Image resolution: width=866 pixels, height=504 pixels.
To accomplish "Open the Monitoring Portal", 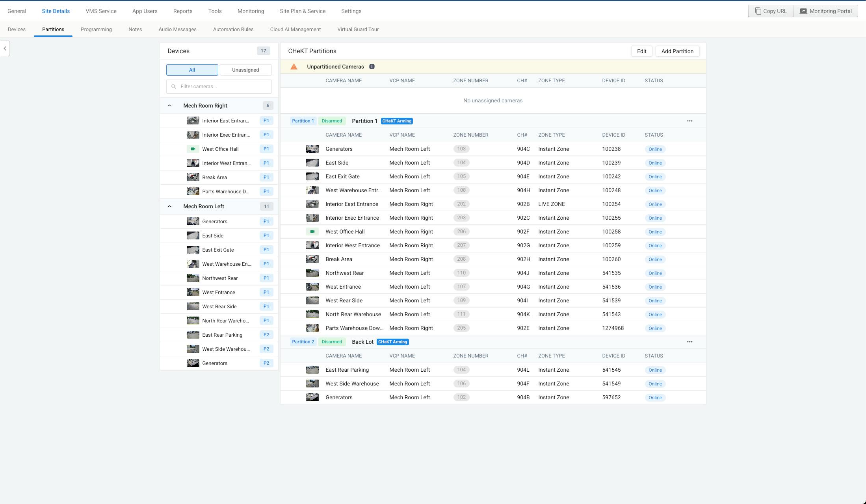I will 825,11.
